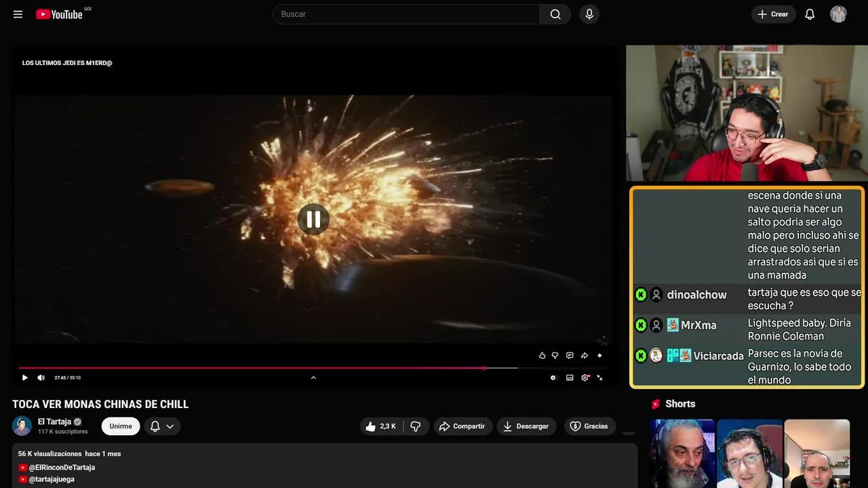Click chat message Lightspeed baby

coord(799,329)
